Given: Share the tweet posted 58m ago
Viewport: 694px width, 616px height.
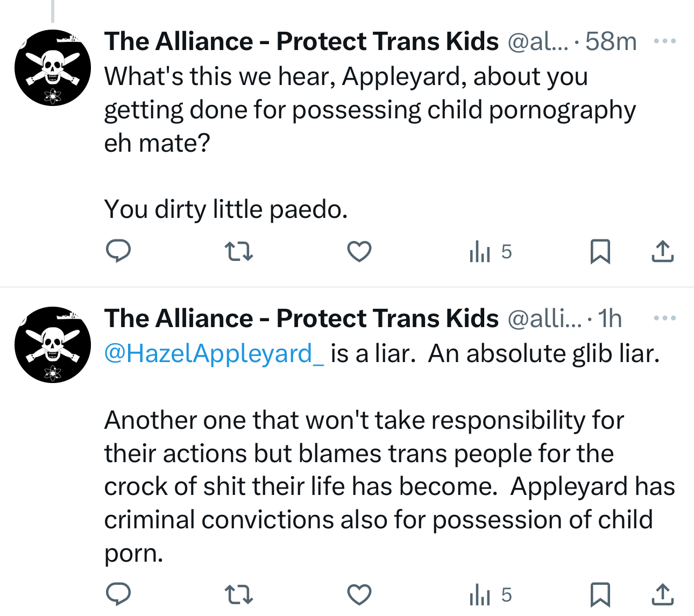Looking at the screenshot, I should (662, 251).
